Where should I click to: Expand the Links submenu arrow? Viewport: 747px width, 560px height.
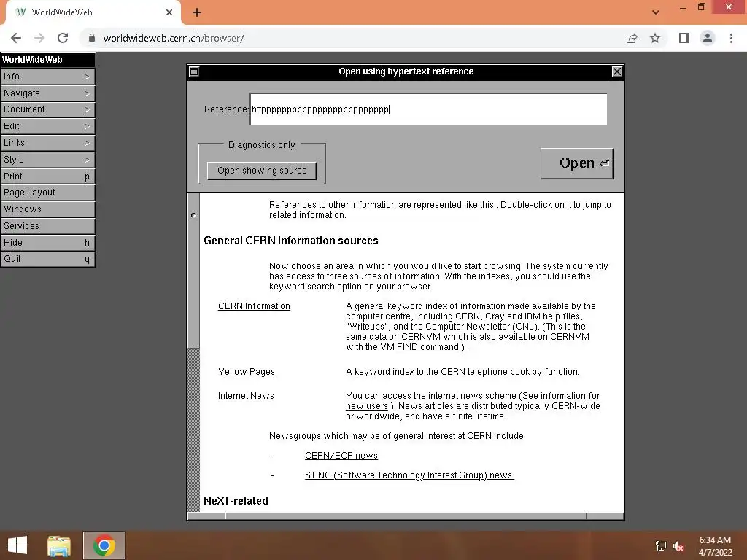(x=87, y=143)
